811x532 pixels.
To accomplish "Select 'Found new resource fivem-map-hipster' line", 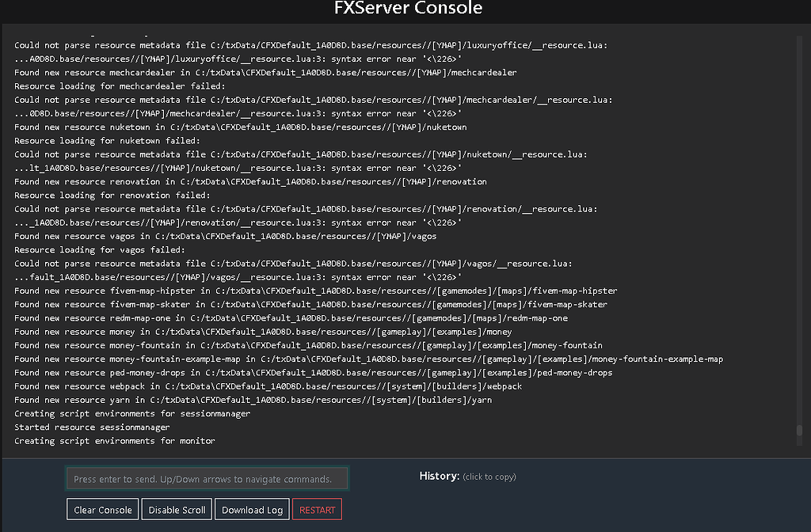I will point(315,291).
